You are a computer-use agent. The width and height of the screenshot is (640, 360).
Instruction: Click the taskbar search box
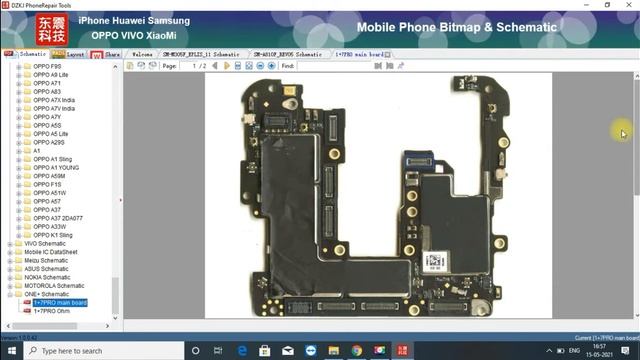pos(104,351)
